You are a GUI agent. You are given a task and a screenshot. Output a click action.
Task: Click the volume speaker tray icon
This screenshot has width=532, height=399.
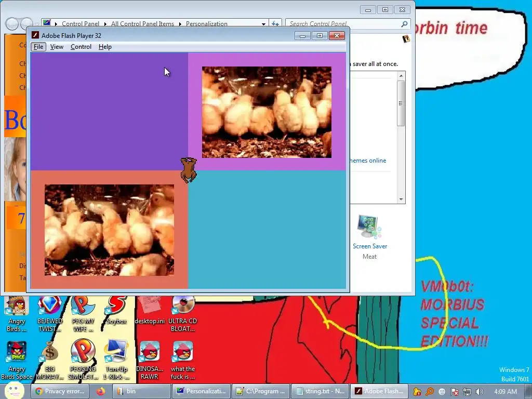[x=479, y=392]
